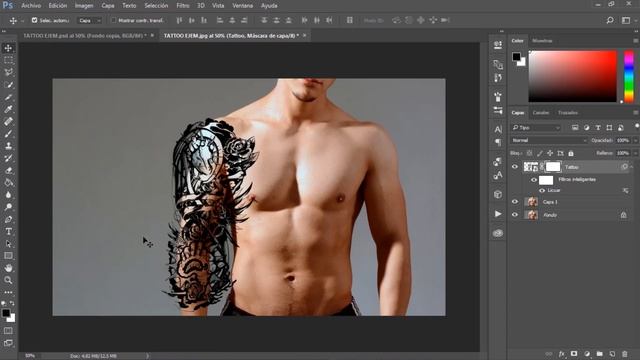The width and height of the screenshot is (640, 360).
Task: Create a new layer group folder
Action: coord(600,354)
